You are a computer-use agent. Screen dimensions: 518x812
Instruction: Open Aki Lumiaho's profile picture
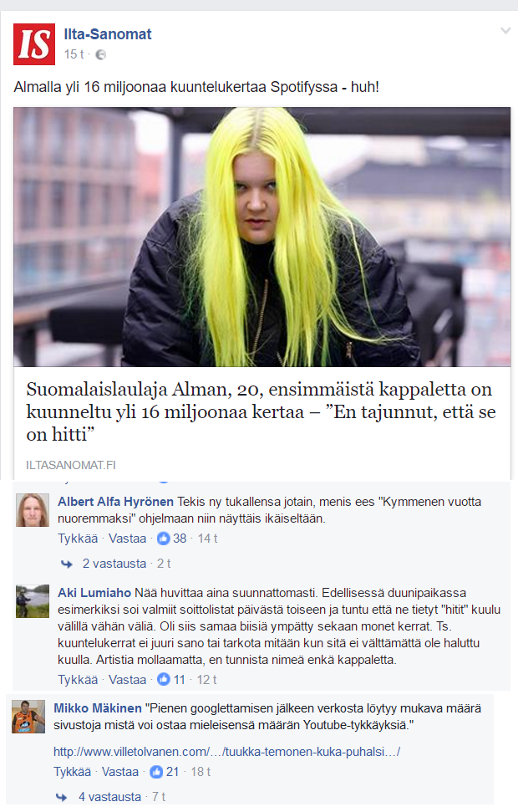point(33,601)
